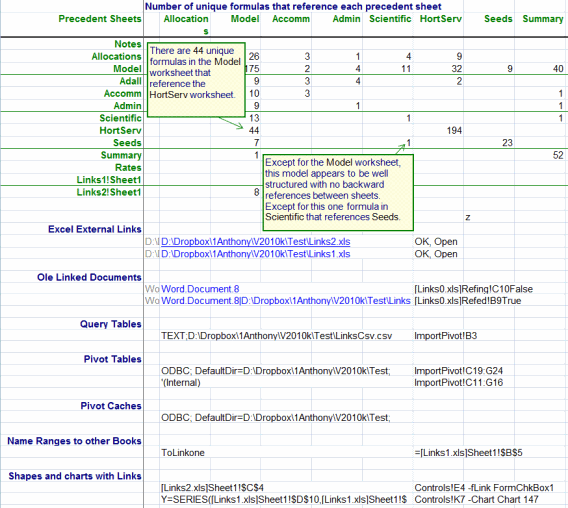Select the Controls!K7 Chart 147 cell

click(476, 500)
